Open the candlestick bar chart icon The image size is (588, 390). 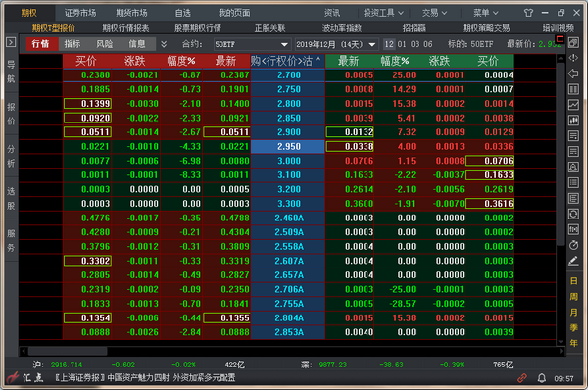pos(573,121)
